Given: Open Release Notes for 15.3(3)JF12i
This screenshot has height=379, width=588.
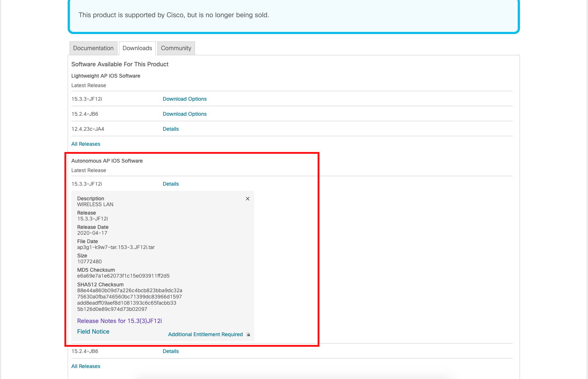Looking at the screenshot, I should 120,321.
